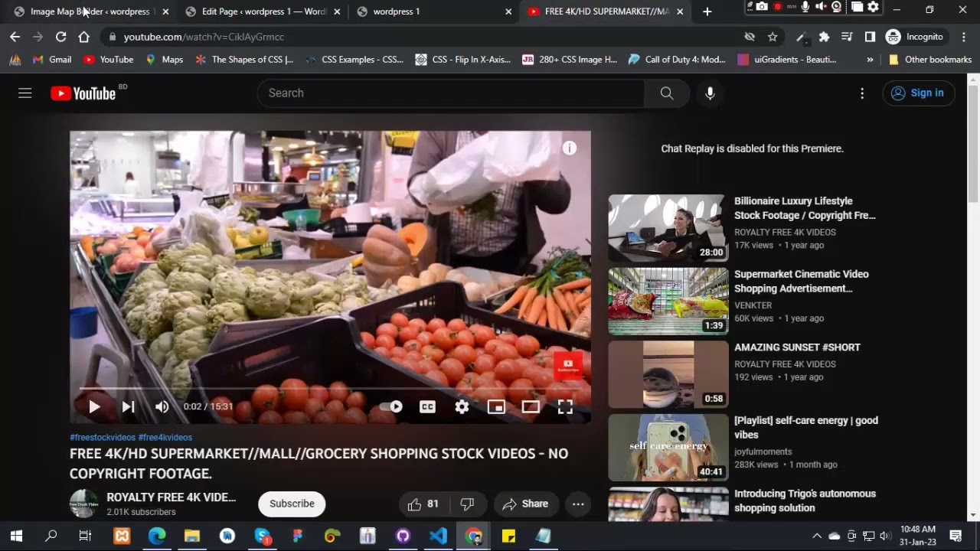Open the Maps bookmark

164,60
